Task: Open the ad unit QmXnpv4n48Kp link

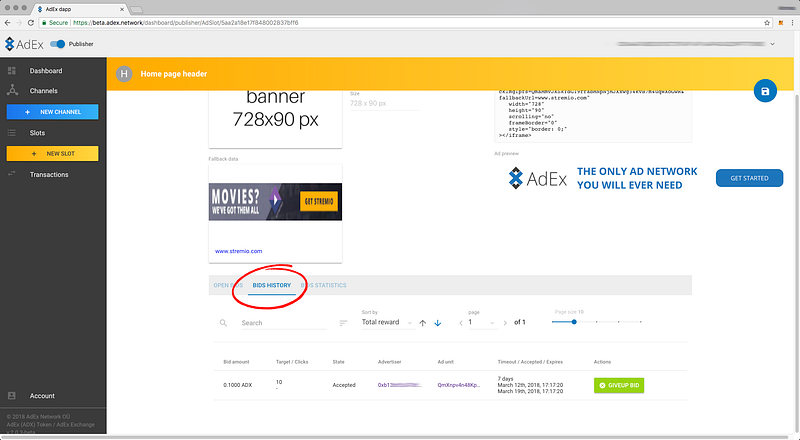Action: pyautogui.click(x=459, y=385)
